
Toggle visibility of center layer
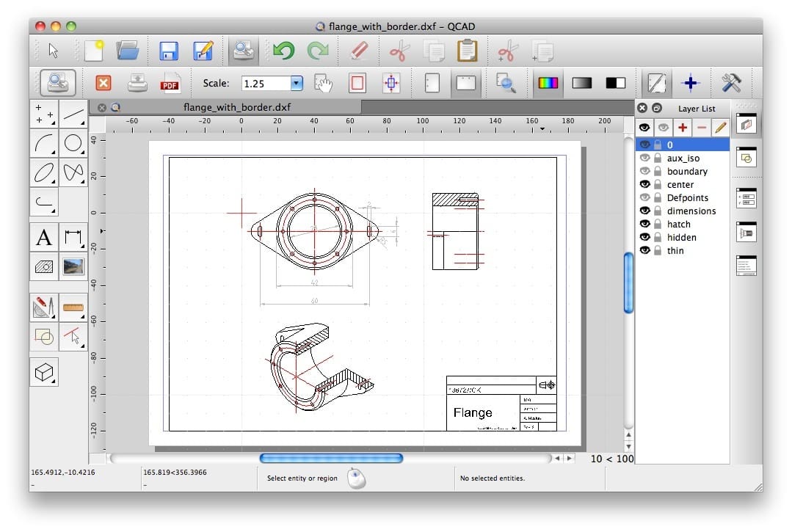645,184
